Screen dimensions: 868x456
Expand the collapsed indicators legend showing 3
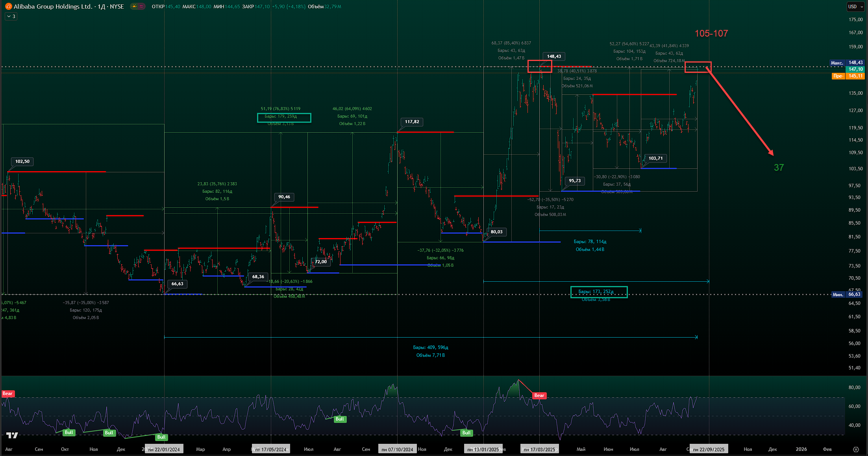11,17
